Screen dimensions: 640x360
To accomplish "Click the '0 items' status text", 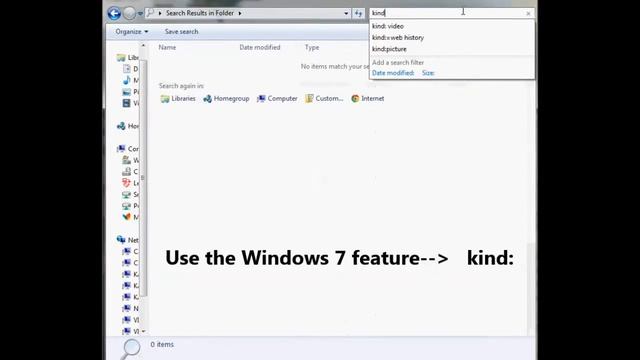I will [162, 344].
